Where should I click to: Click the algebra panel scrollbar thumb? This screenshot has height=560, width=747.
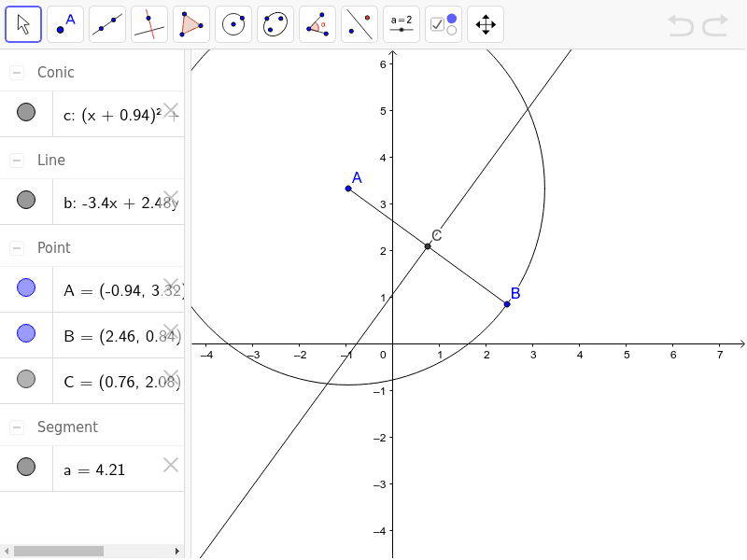(59, 551)
